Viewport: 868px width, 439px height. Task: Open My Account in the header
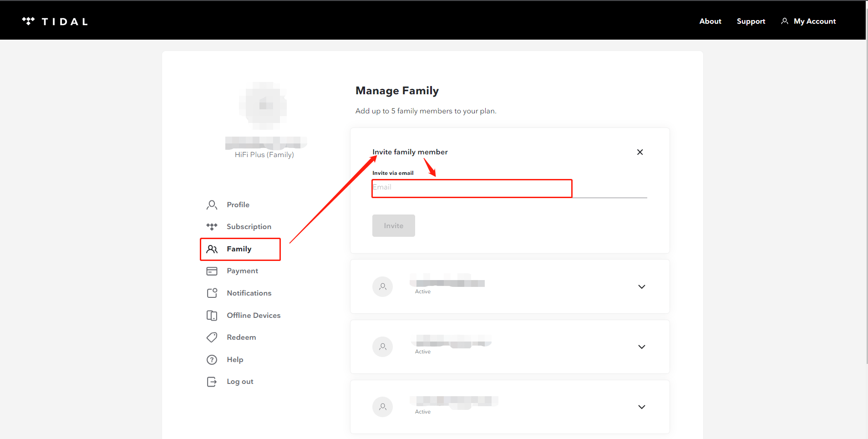point(809,21)
